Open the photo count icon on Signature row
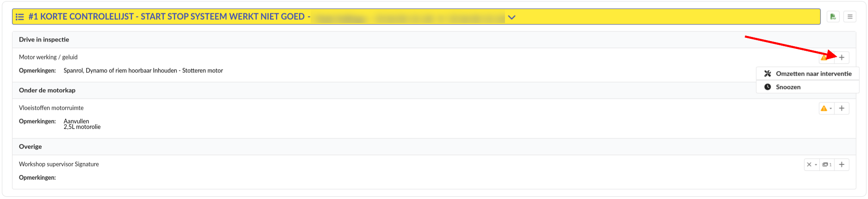 pos(827,165)
